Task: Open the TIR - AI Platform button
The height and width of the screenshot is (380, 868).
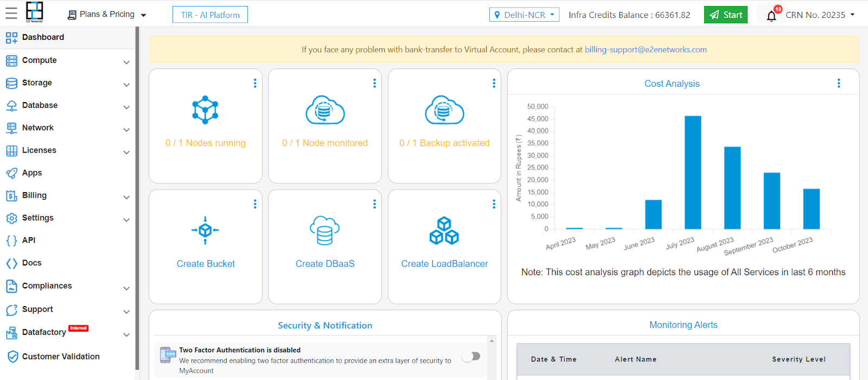Action: [210, 15]
